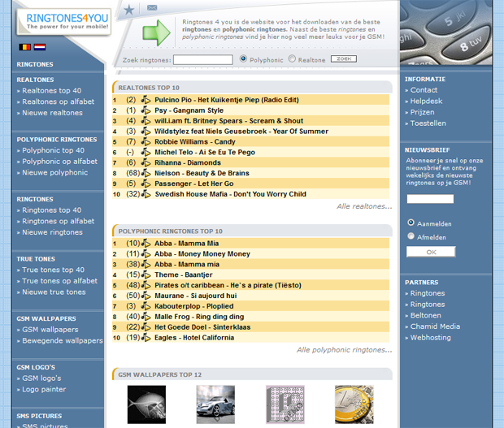The width and height of the screenshot is (504, 428).
Task: Open Nieuwe polyphonic in sidebar
Action: pos(54,173)
